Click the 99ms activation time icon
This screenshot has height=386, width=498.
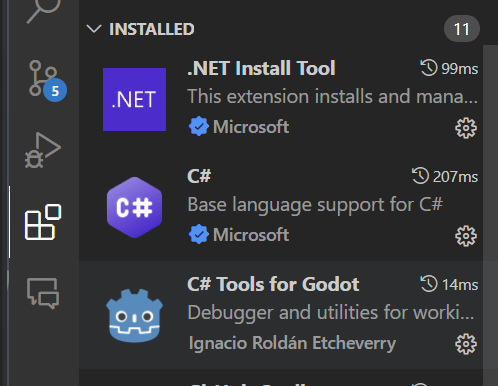(x=429, y=68)
